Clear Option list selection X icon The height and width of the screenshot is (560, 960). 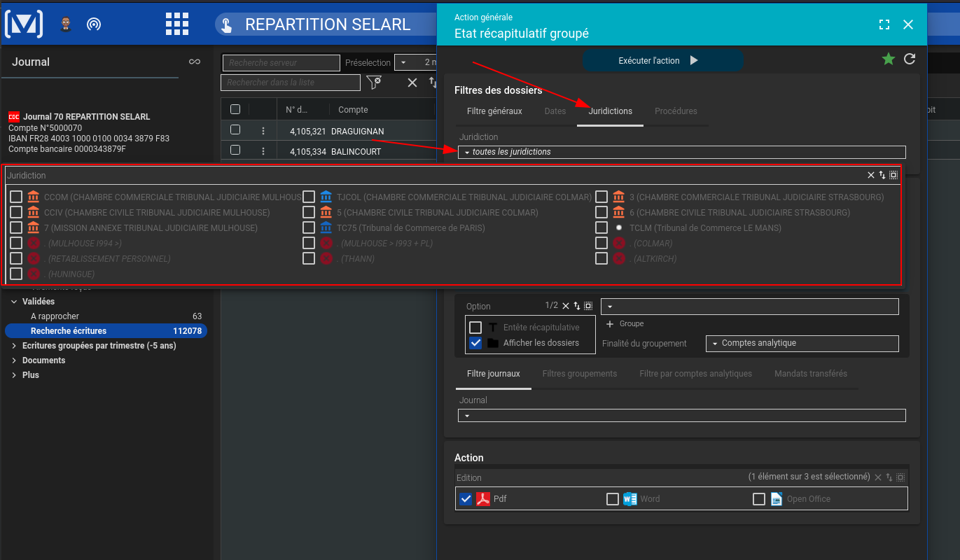tap(566, 306)
